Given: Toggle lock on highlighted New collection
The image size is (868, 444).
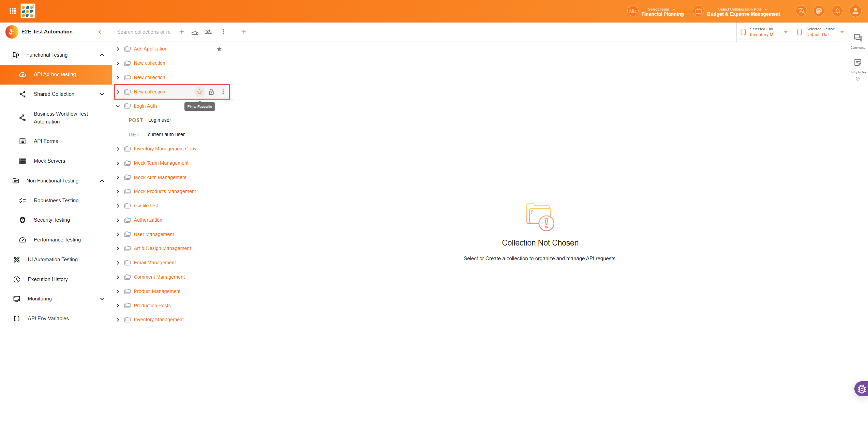Looking at the screenshot, I should click(211, 92).
